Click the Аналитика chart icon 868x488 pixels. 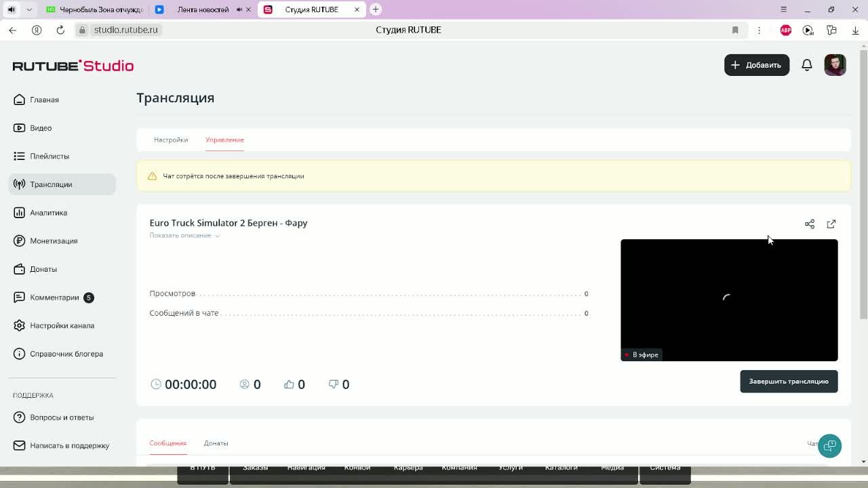point(19,213)
